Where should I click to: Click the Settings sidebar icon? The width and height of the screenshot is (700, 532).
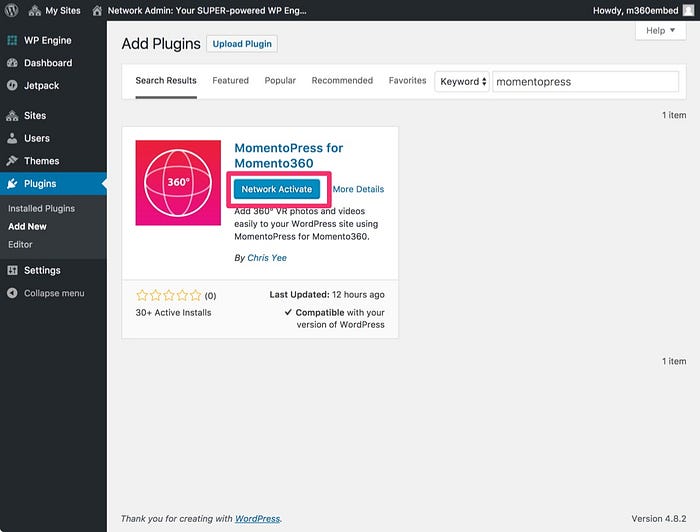12,270
